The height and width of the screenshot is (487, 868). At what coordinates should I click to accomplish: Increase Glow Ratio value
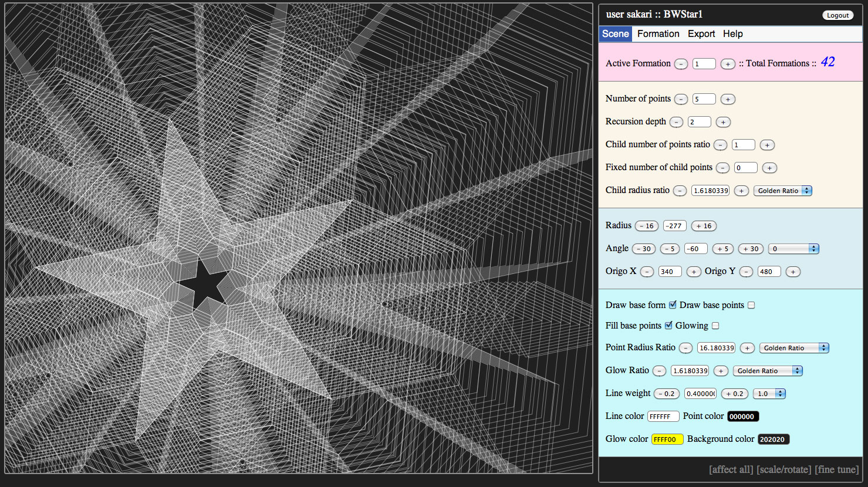721,371
